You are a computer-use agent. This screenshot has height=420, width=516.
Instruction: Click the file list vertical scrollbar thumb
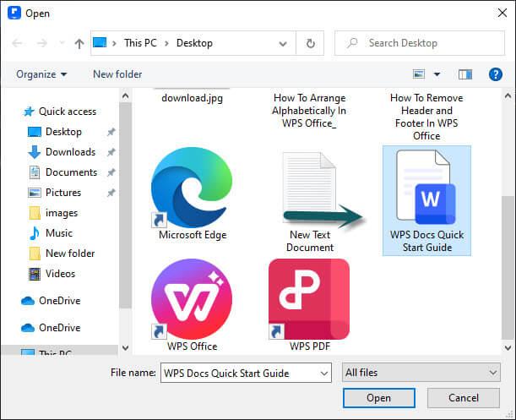click(508, 268)
